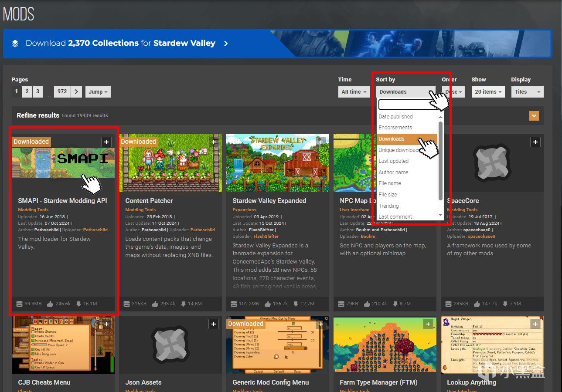The height and width of the screenshot is (392, 562).
Task: Open the Content Patcher thumbnail image
Action: [x=170, y=163]
